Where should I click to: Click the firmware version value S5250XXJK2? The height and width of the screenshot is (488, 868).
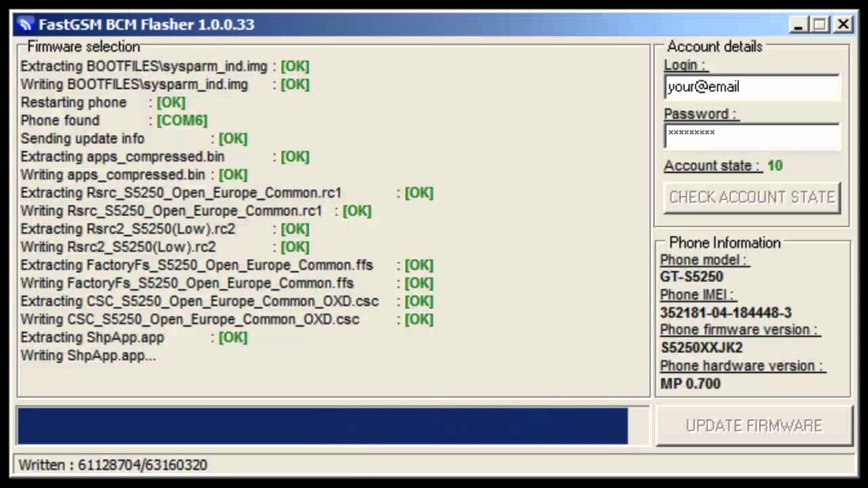click(x=702, y=348)
